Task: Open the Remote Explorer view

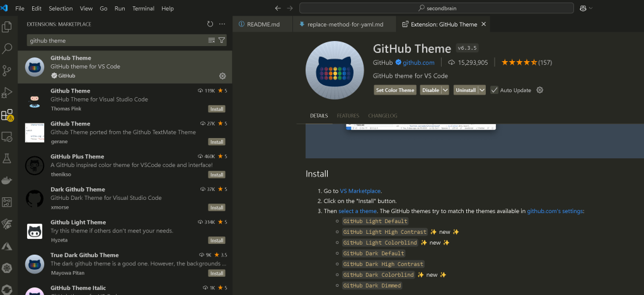Action: pos(7,136)
